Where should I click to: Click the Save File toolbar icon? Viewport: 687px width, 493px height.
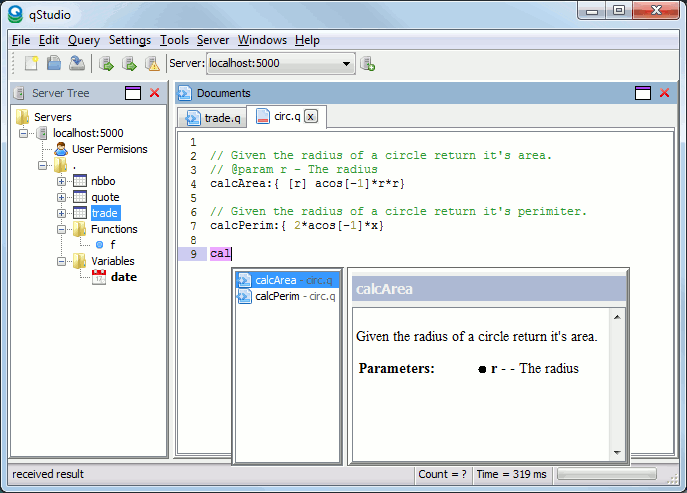(77, 64)
